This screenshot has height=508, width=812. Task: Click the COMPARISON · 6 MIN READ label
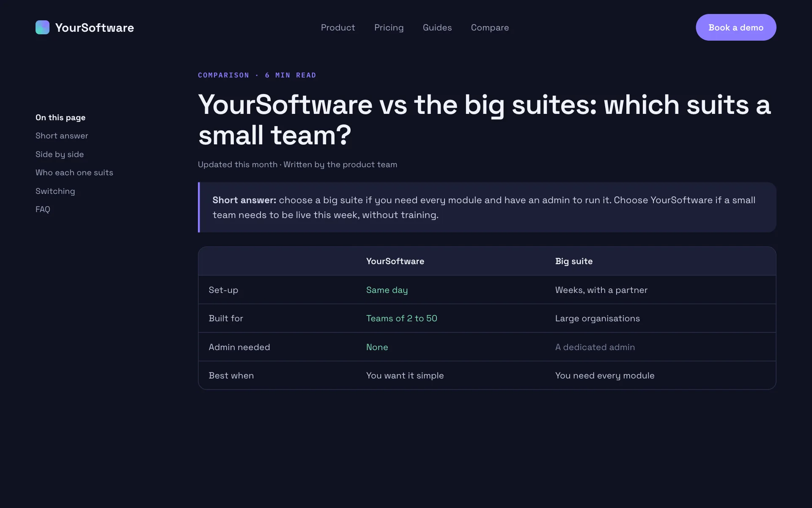(257, 75)
